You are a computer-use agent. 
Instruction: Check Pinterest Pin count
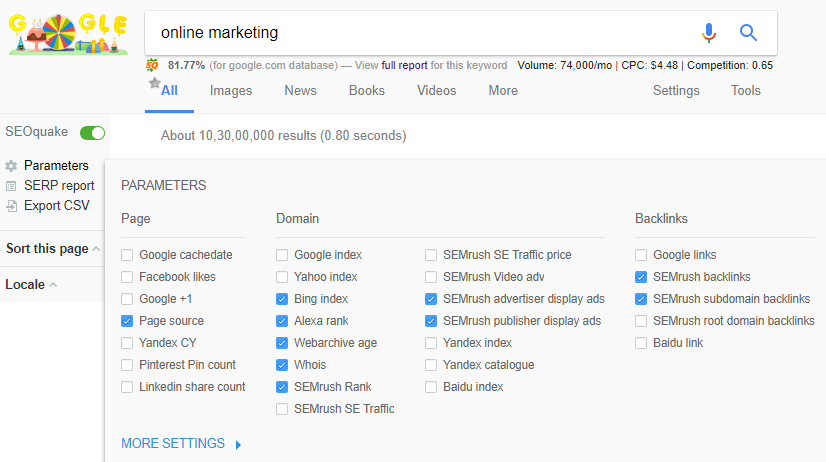point(127,365)
